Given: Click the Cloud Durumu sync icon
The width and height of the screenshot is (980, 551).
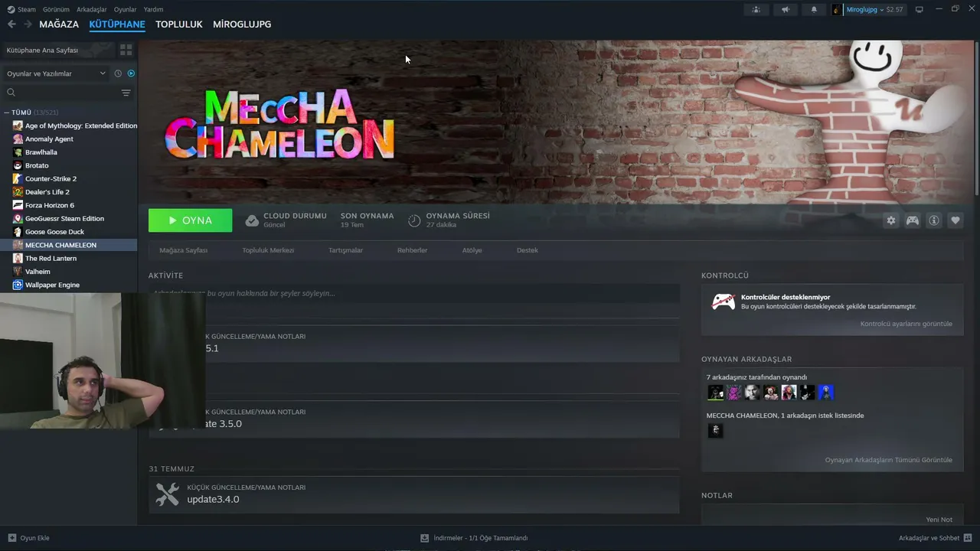Looking at the screenshot, I should (252, 220).
